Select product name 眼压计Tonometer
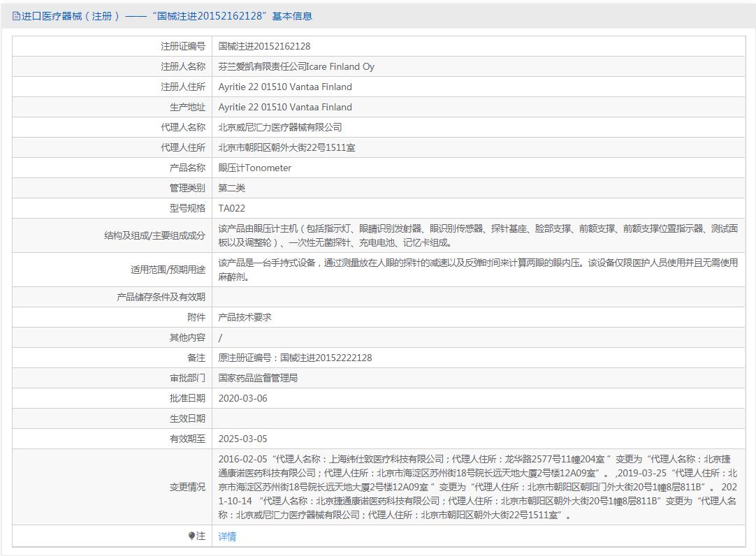 point(254,168)
